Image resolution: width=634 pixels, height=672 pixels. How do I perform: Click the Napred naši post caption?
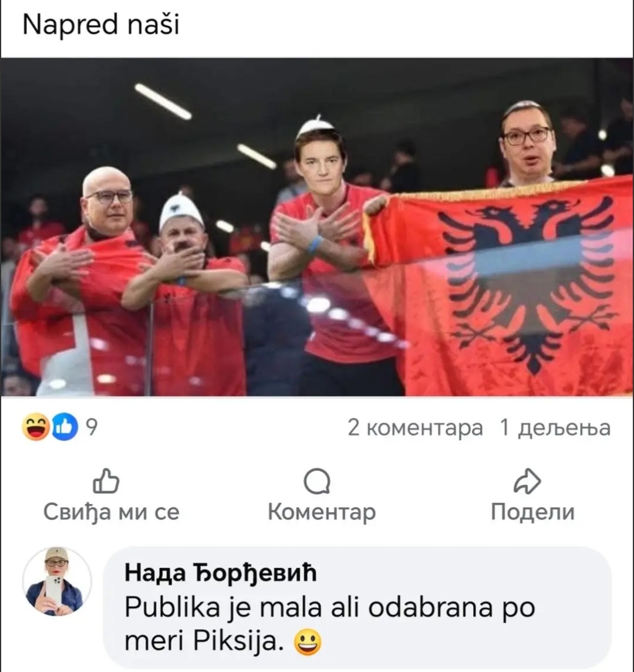[x=100, y=25]
